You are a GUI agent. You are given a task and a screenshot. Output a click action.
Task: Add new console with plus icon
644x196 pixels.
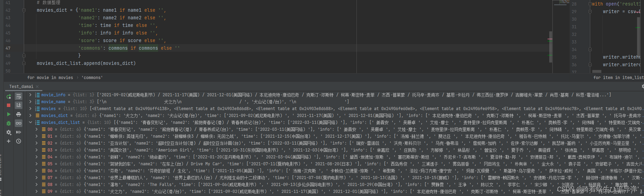(9, 141)
